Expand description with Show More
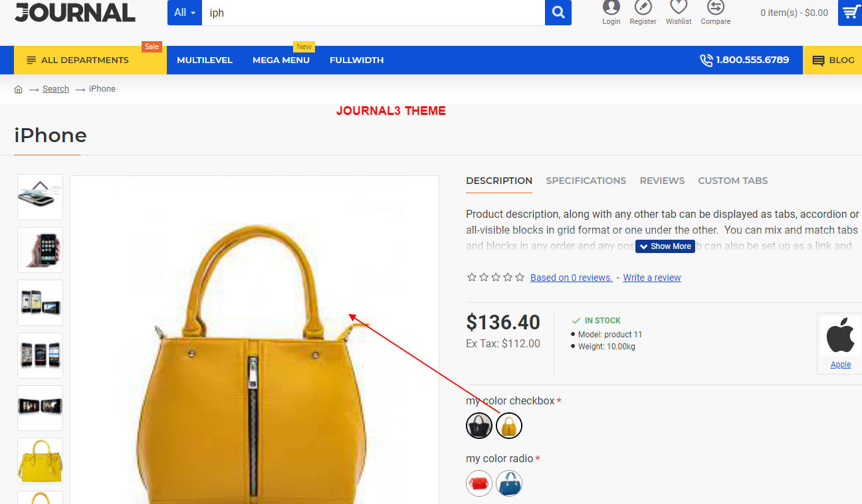The width and height of the screenshot is (862, 504). click(665, 246)
